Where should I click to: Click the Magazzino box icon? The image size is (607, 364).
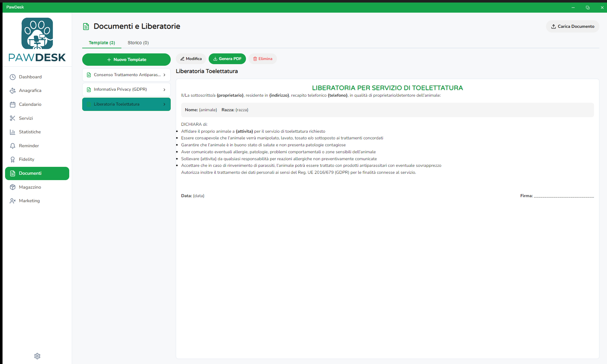[13, 187]
